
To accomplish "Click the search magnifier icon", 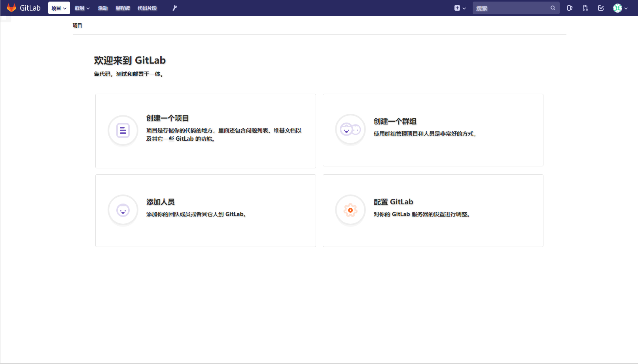I will (x=553, y=8).
